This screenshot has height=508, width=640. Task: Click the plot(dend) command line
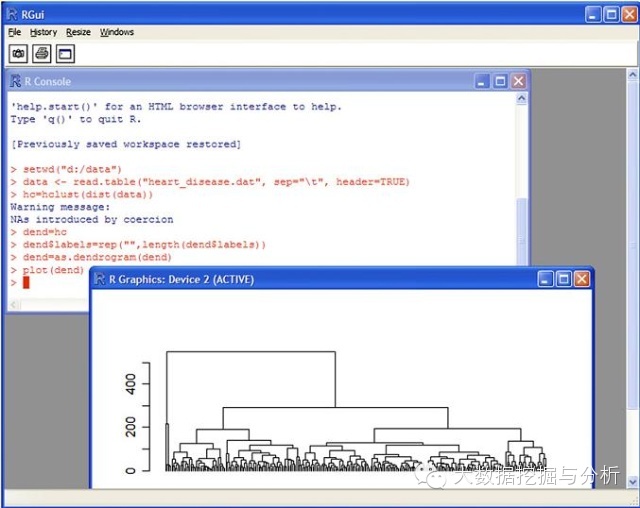(x=47, y=270)
